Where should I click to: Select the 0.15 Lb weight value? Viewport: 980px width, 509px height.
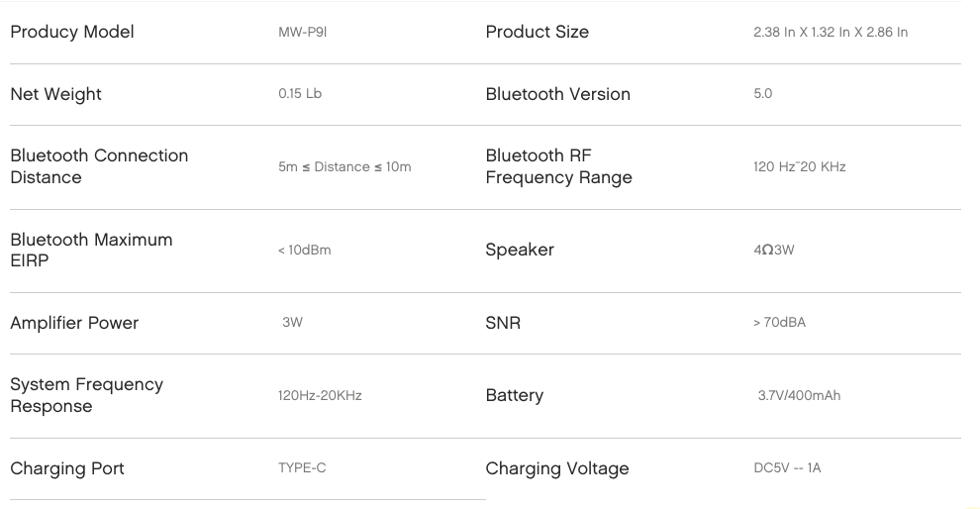pos(300,94)
